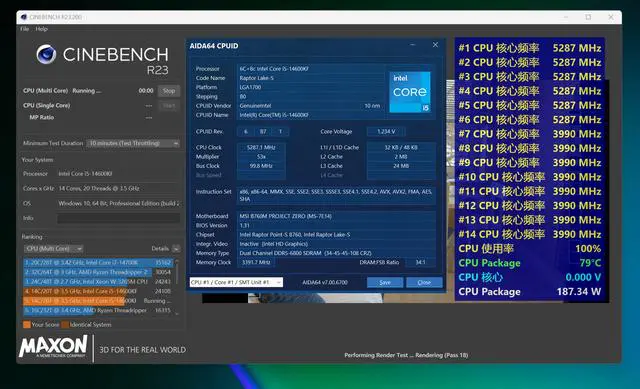Click the Intel Core i5 badge
Image resolution: width=640 pixels, height=389 pixels.
[409, 92]
